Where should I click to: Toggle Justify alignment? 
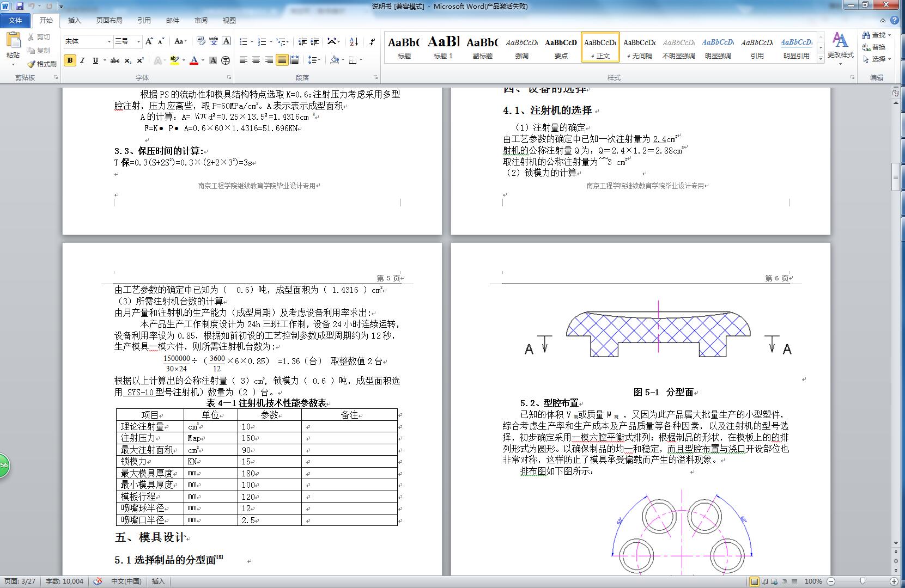pos(282,60)
